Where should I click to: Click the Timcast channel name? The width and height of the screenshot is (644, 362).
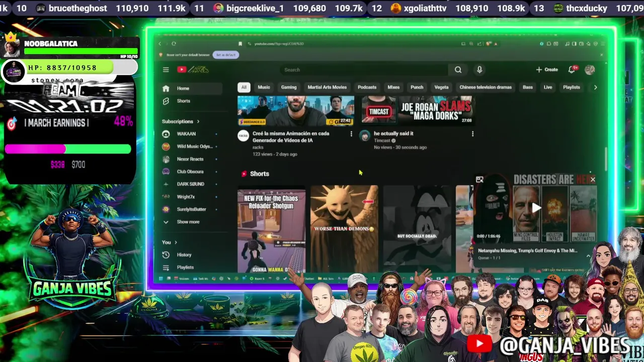pos(382,141)
